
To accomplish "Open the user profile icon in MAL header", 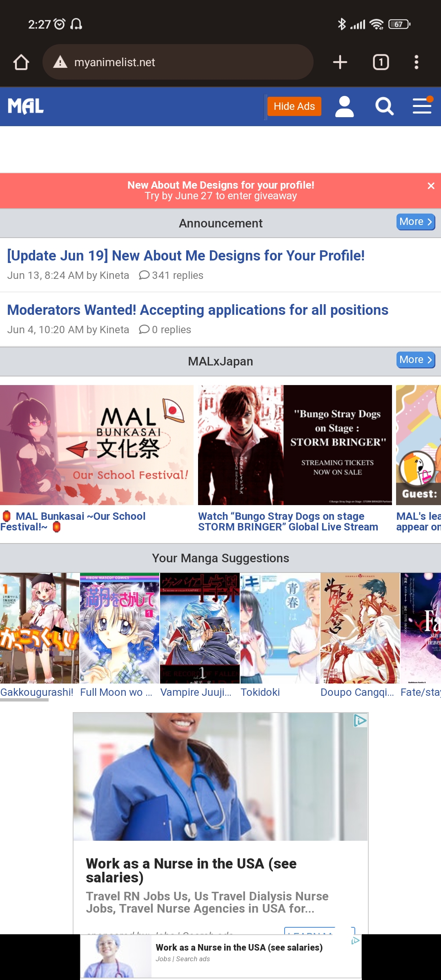I will click(344, 107).
